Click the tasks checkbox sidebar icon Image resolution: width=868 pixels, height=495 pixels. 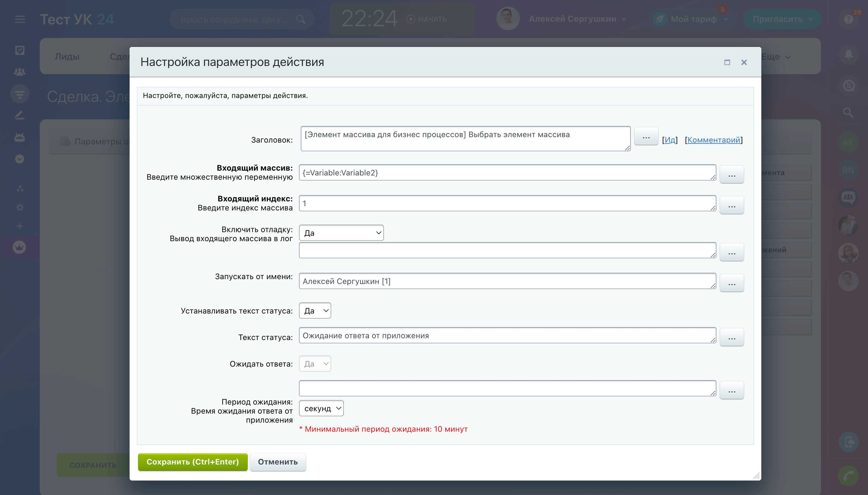[20, 50]
